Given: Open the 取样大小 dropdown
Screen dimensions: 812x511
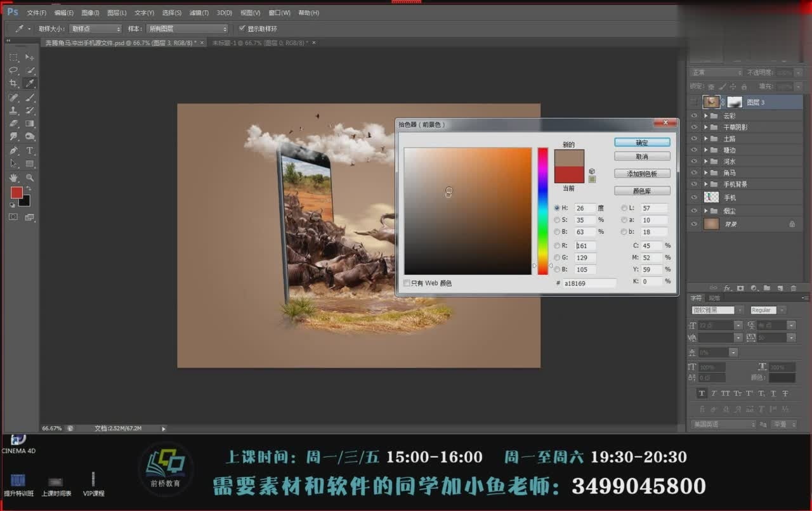Looking at the screenshot, I should point(95,29).
